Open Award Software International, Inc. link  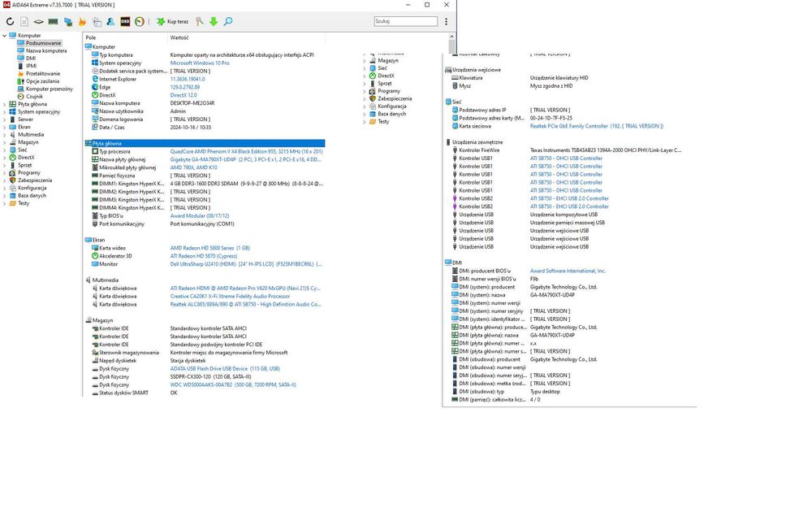[x=568, y=271]
